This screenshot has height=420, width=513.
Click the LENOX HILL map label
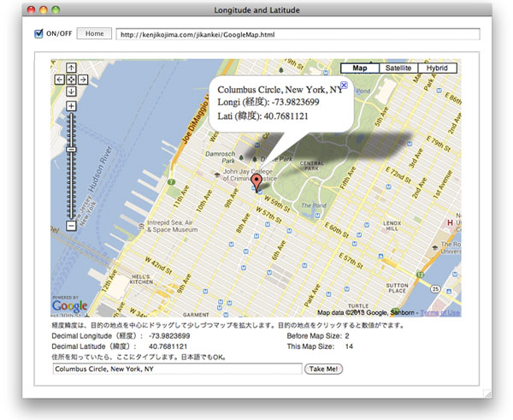392,226
